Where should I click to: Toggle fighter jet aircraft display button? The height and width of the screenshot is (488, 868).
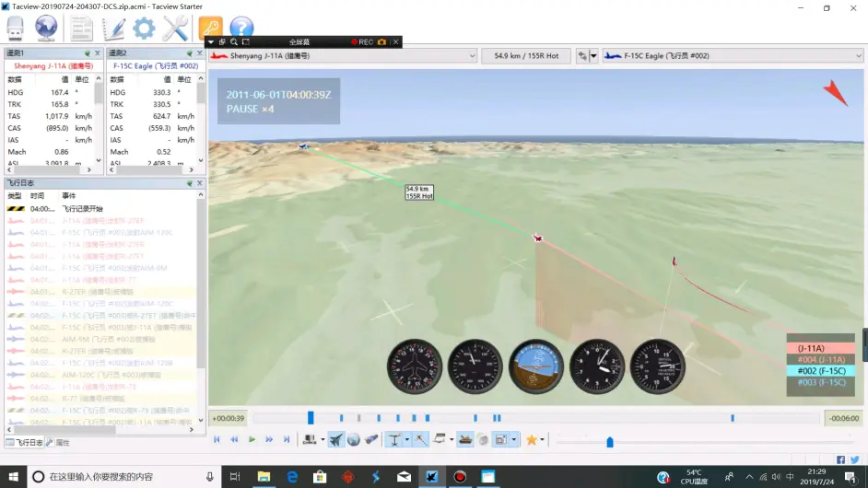[336, 439]
